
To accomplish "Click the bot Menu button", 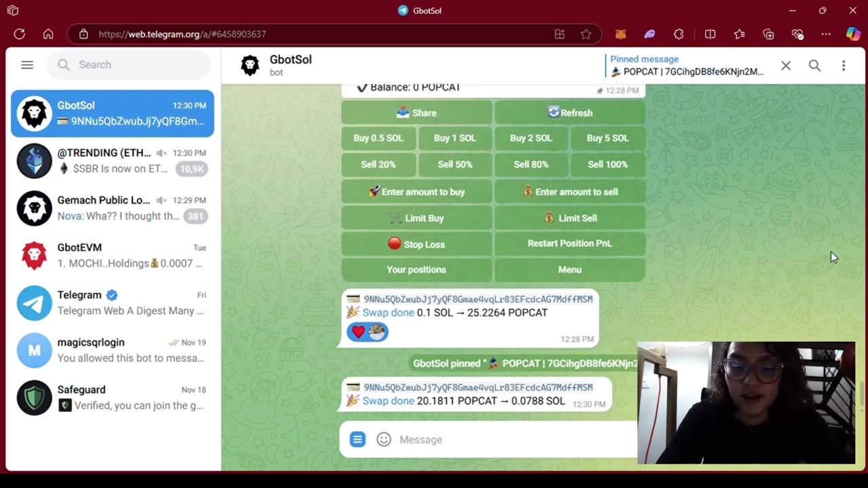I will [570, 270].
